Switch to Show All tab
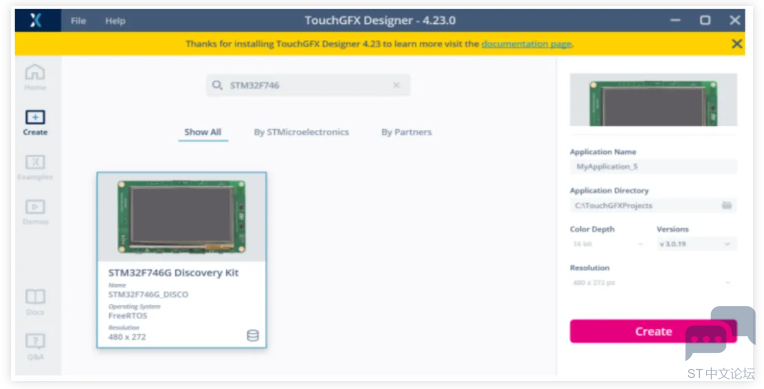This screenshot has width=764, height=389. [203, 132]
